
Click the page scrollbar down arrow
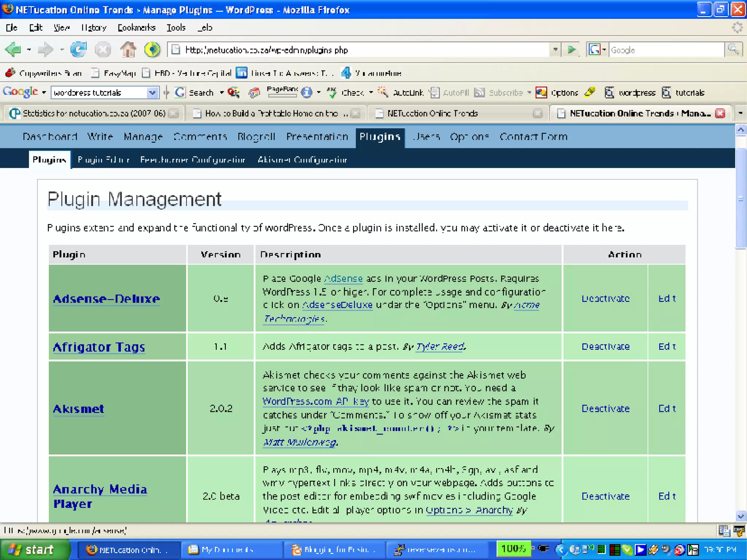tap(740, 516)
